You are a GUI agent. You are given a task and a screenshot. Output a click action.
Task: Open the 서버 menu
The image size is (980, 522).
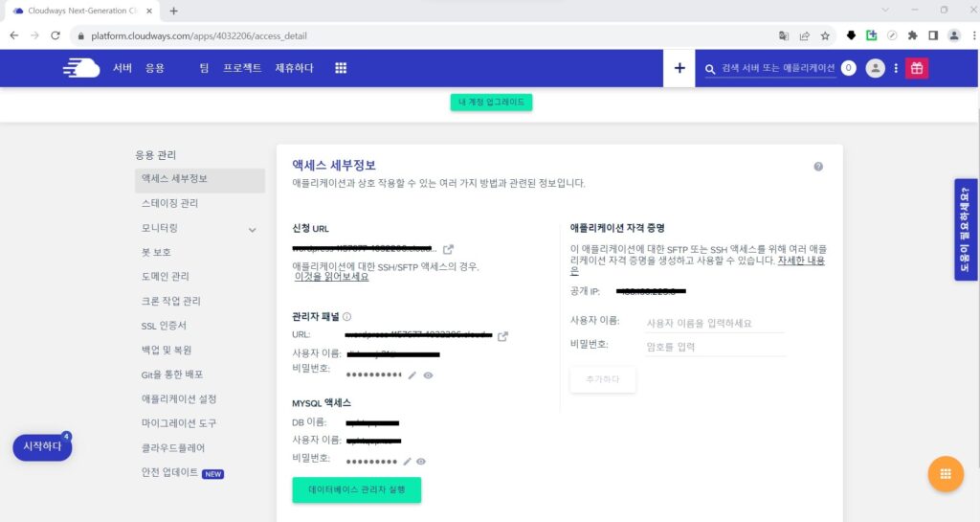tap(122, 68)
